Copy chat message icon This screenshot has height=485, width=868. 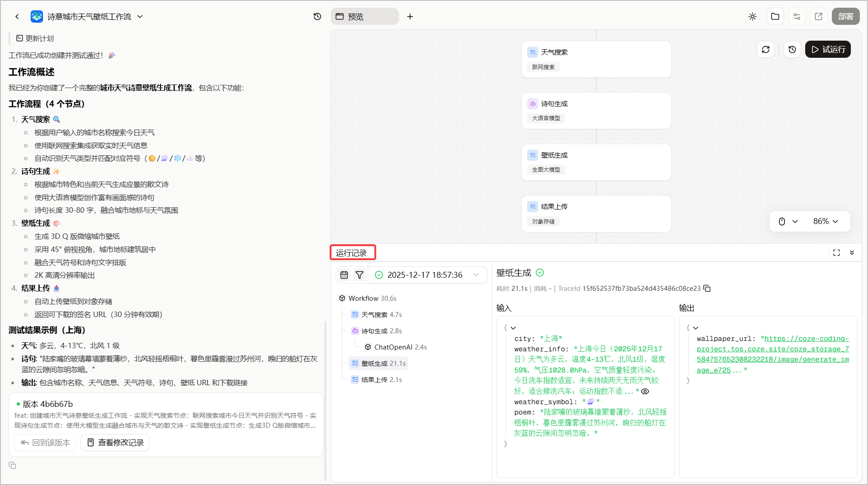click(13, 466)
